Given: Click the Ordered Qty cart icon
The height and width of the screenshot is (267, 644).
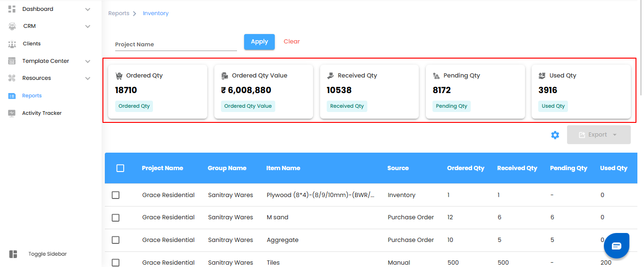Looking at the screenshot, I should click(x=119, y=76).
